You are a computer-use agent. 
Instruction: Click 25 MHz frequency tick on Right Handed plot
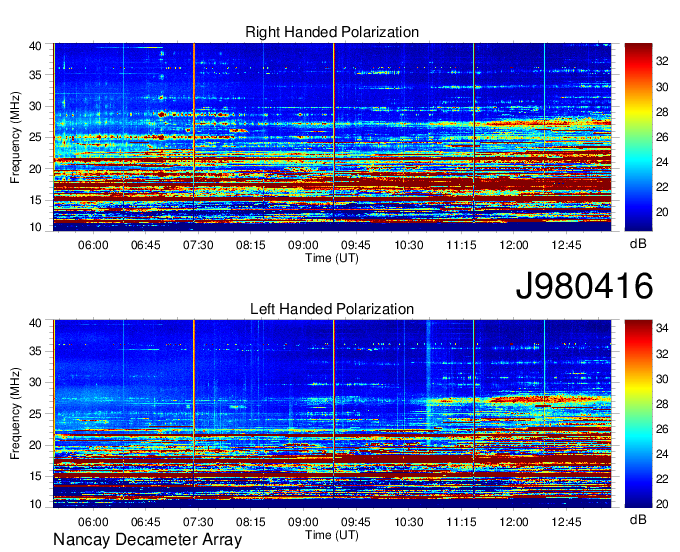[35, 137]
